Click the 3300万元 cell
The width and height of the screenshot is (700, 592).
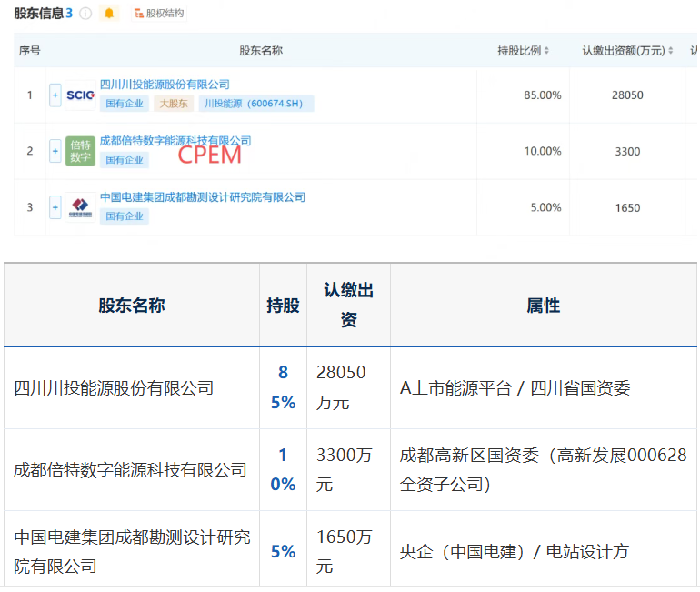[345, 469]
